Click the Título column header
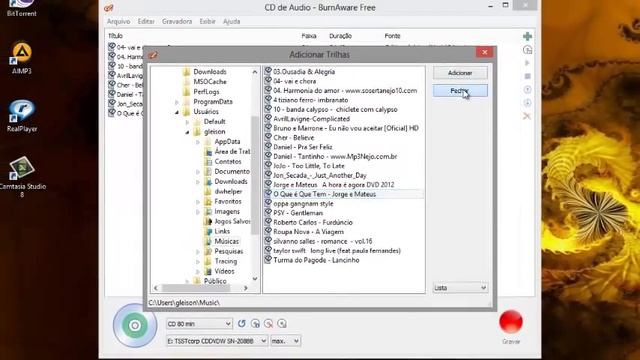The height and width of the screenshot is (360, 640). pyautogui.click(x=116, y=36)
